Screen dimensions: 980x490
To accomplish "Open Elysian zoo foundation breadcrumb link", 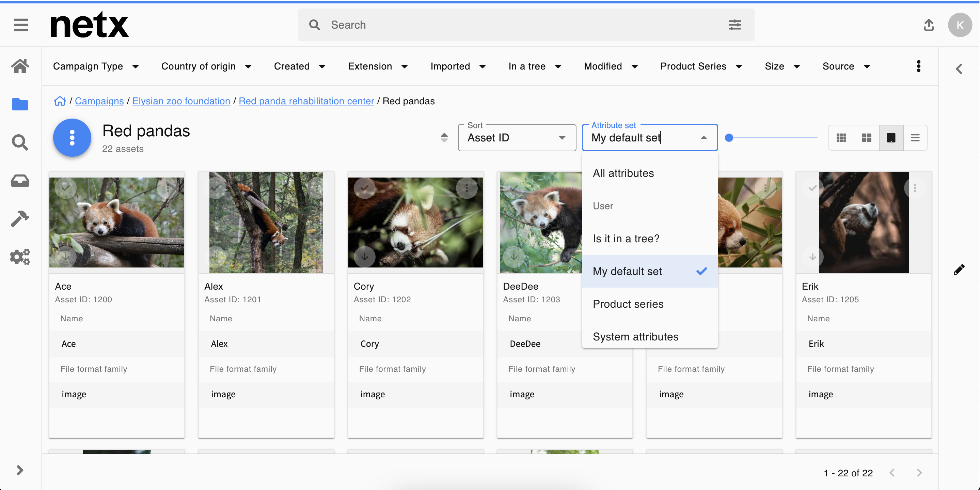I will (181, 101).
